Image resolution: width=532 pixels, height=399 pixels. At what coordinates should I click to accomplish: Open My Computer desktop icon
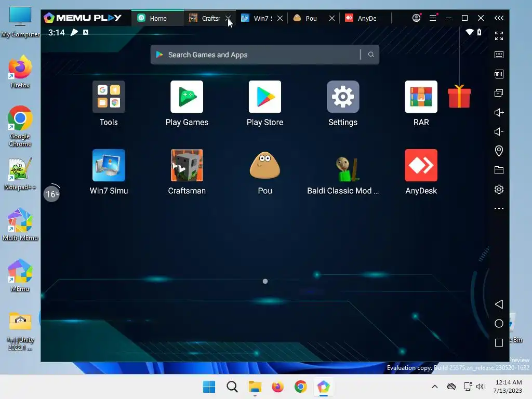20,22
